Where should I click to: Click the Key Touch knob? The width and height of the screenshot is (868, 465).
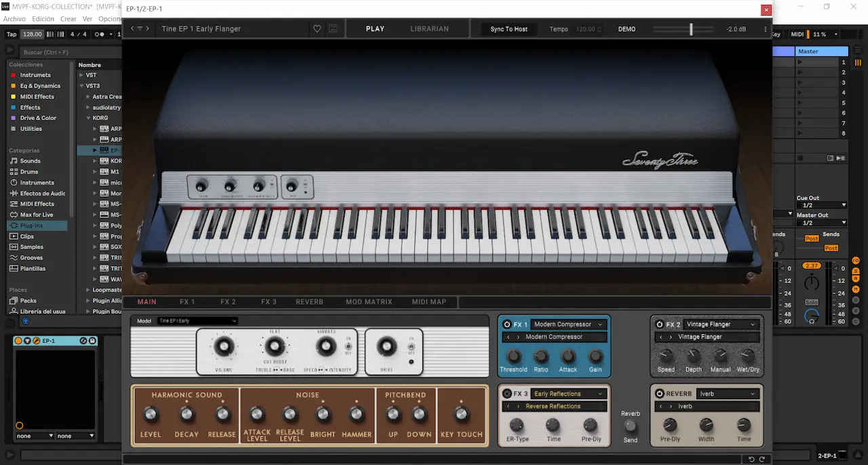pos(462,414)
